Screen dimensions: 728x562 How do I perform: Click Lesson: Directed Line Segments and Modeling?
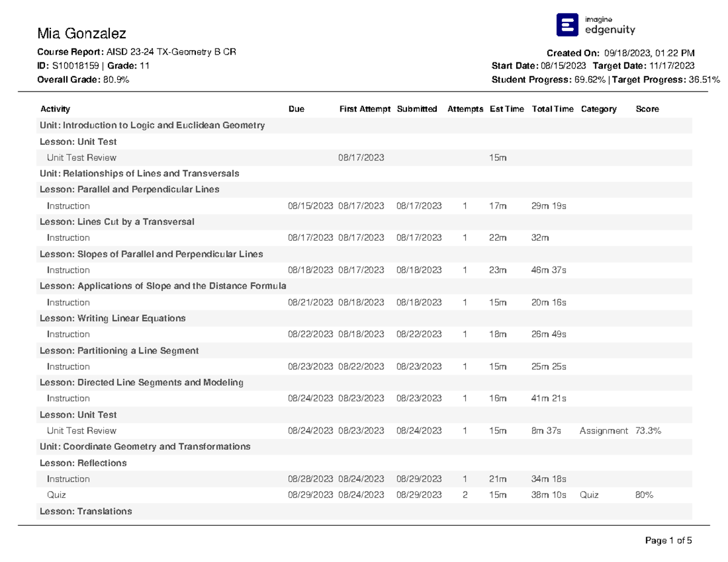pos(141,383)
